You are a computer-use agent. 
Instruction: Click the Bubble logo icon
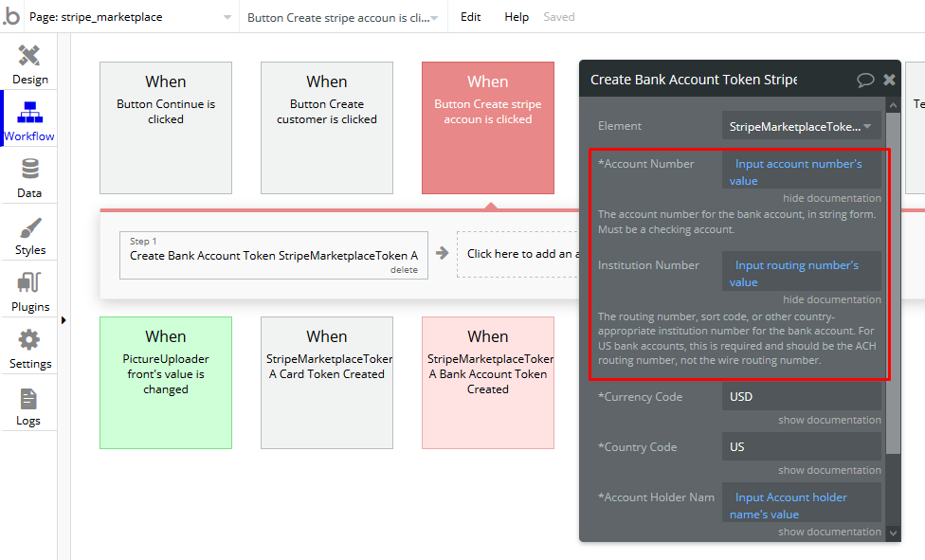coord(11,16)
